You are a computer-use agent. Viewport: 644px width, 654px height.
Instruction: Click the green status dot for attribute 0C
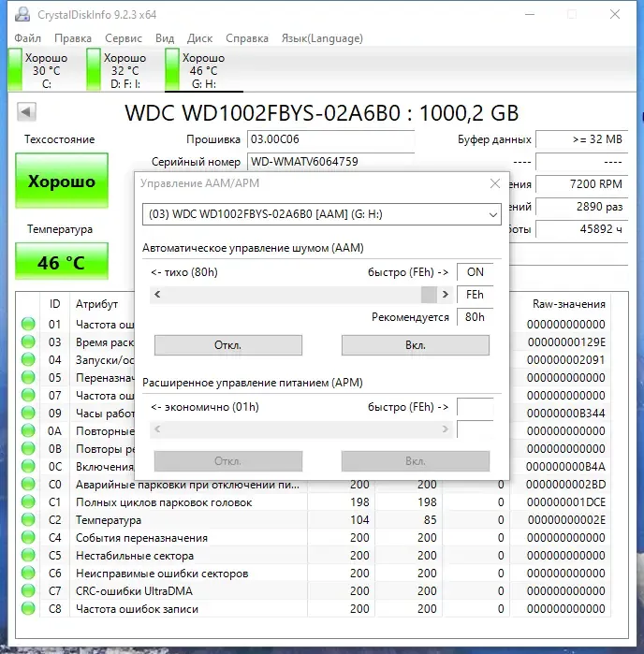pos(28,466)
